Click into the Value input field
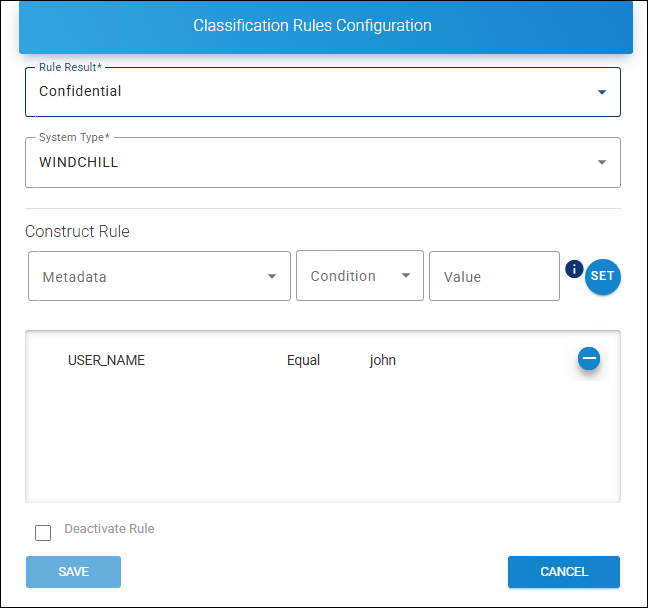 493,277
